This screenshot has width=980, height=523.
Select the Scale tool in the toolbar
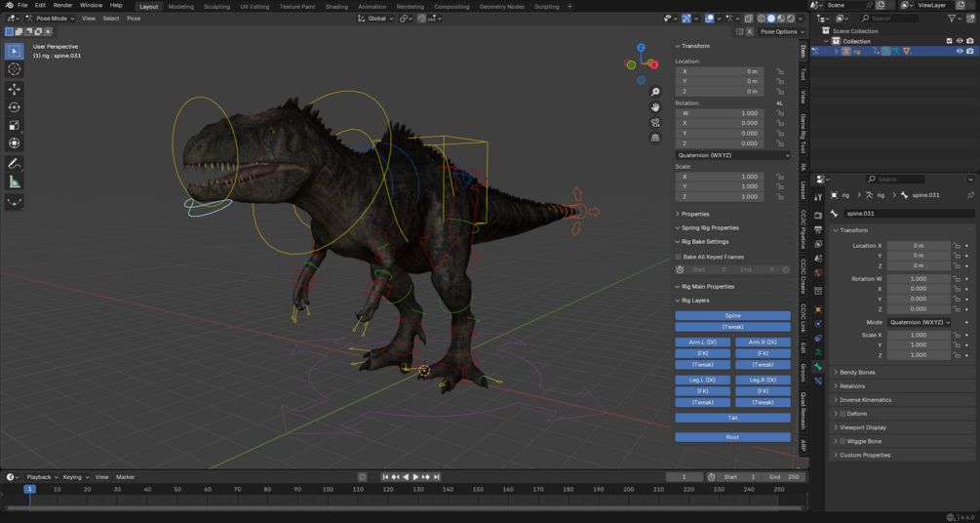[15, 125]
